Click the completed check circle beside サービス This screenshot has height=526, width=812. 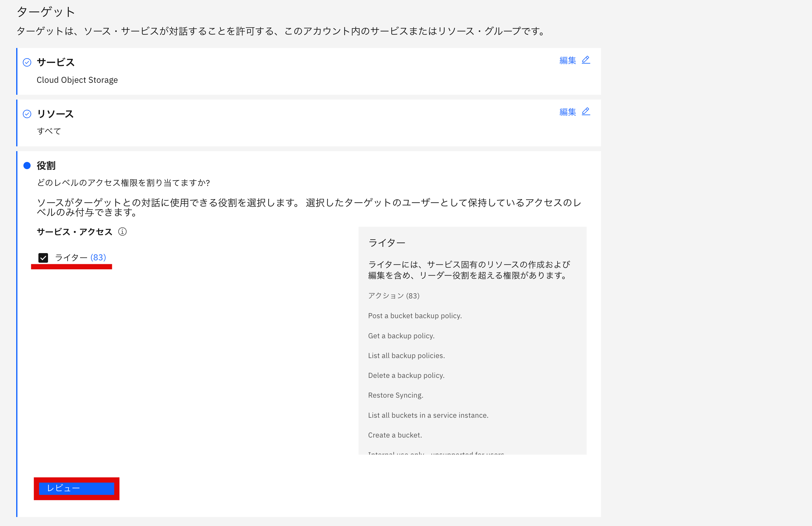(27, 62)
